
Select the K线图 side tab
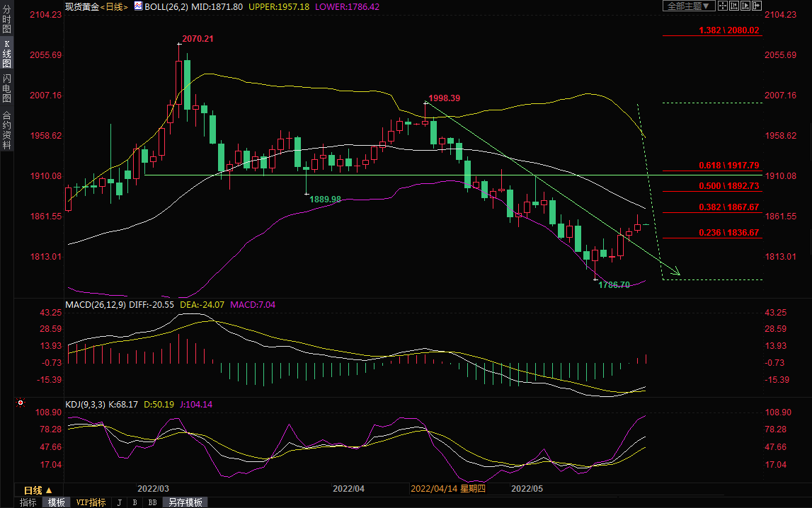point(6,54)
